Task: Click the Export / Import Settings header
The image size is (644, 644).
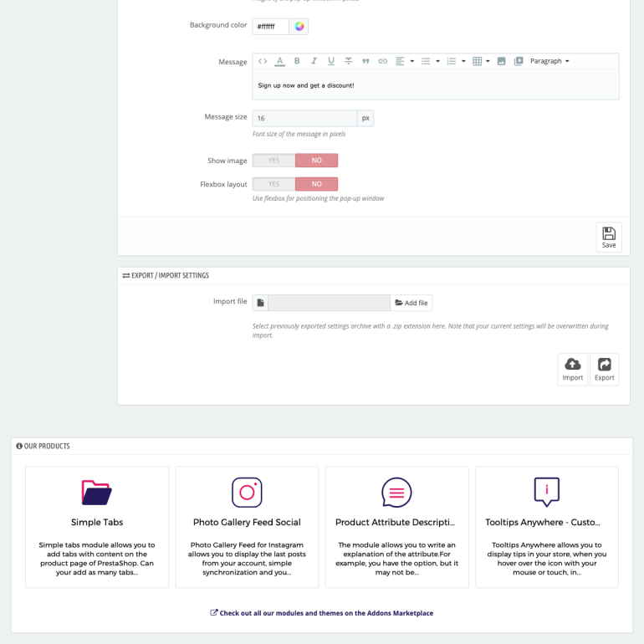Action: (x=166, y=276)
